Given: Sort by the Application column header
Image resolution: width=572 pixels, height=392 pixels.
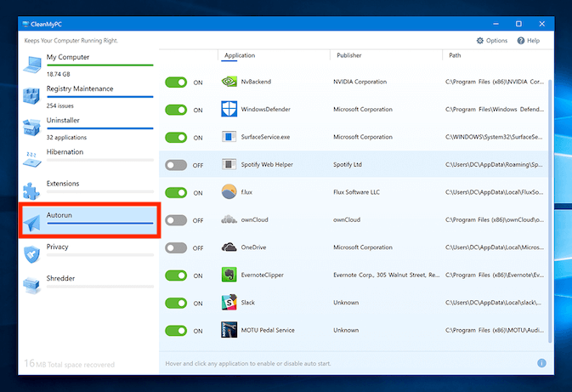Looking at the screenshot, I should pos(240,55).
